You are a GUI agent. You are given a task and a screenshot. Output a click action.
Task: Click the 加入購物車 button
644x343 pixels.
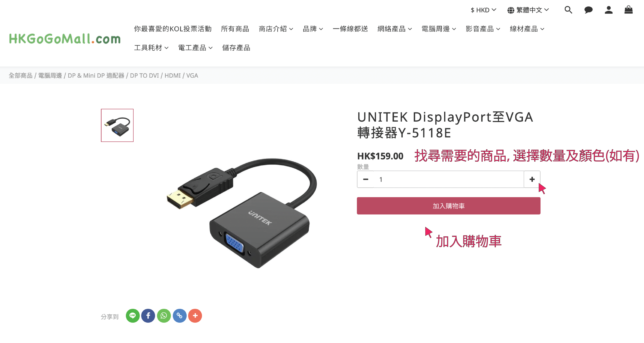pyautogui.click(x=448, y=206)
